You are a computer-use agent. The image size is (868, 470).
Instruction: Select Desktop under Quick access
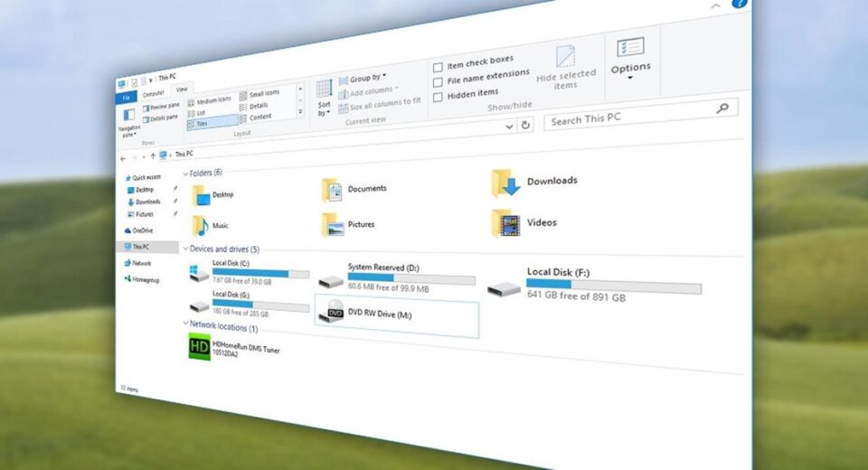click(x=141, y=190)
